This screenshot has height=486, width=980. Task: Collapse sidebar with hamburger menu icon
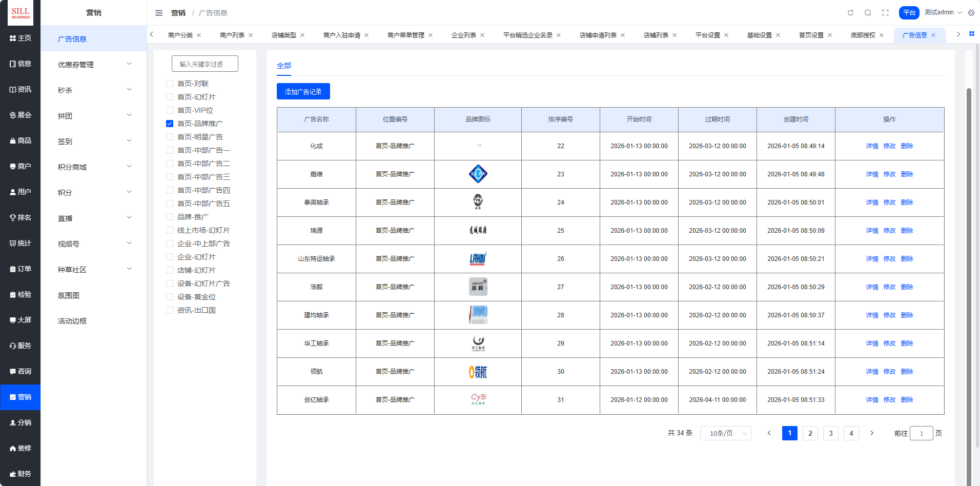(x=159, y=13)
